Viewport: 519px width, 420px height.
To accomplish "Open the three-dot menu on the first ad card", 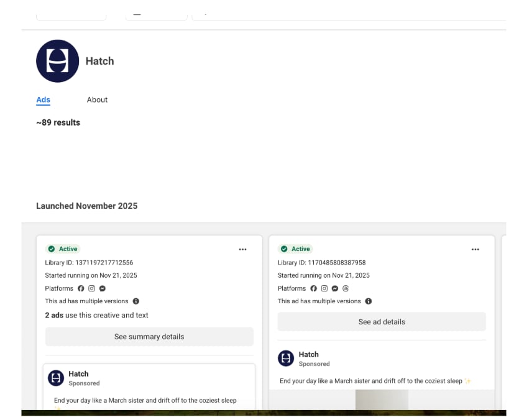I will (242, 249).
